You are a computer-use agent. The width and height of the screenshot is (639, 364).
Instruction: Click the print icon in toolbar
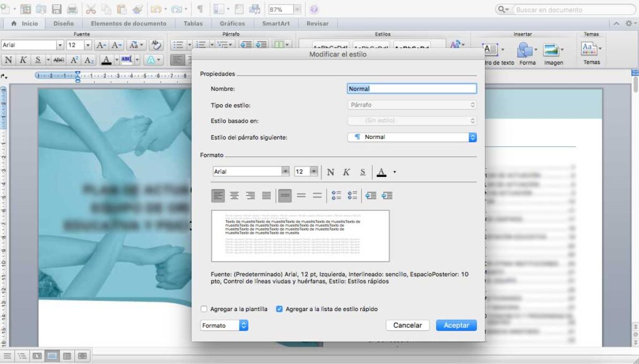point(72,9)
